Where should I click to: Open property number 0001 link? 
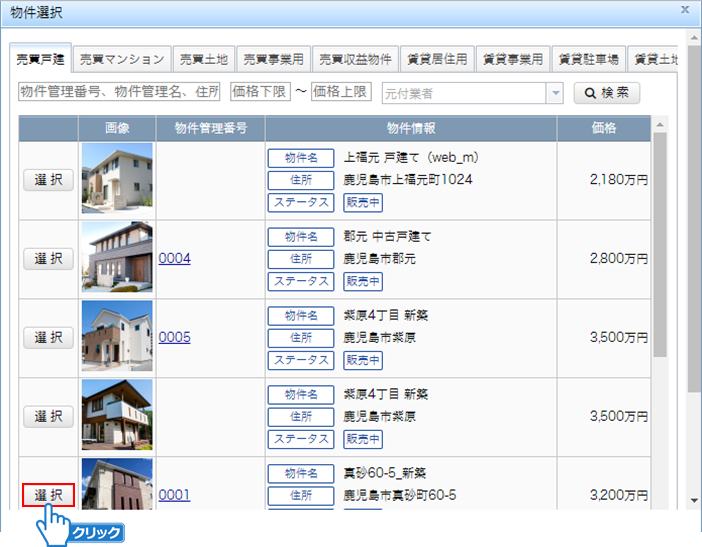[x=174, y=495]
